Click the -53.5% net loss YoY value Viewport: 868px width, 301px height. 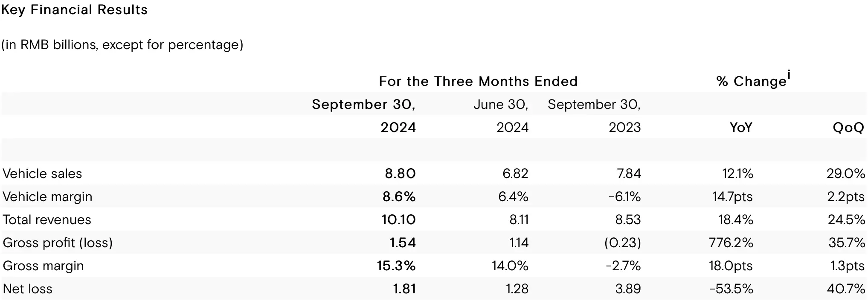coord(731,289)
